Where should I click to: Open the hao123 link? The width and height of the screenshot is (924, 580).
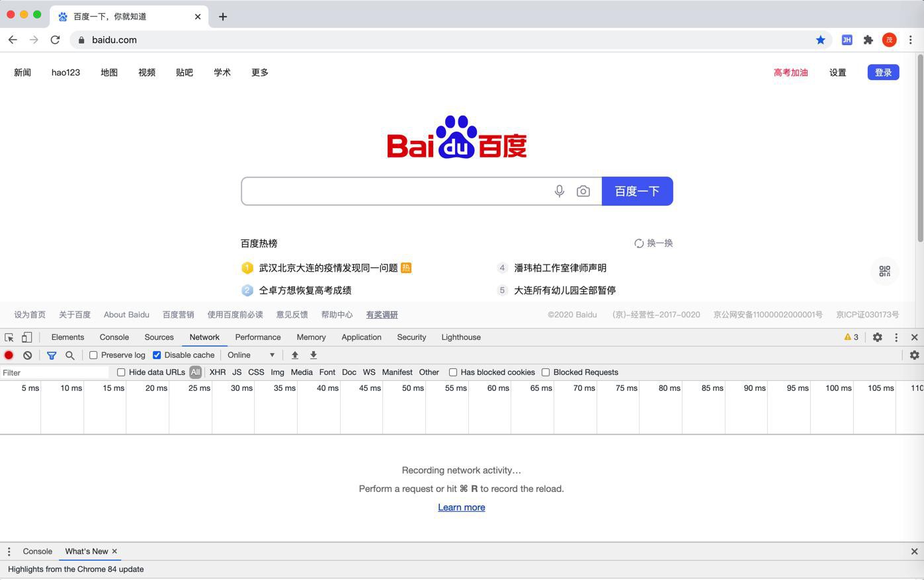click(65, 73)
